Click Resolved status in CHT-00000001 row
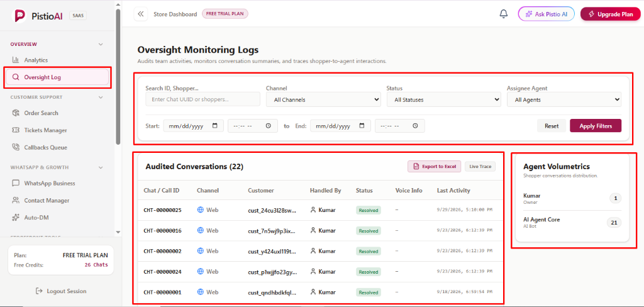The width and height of the screenshot is (644, 307). (369, 293)
